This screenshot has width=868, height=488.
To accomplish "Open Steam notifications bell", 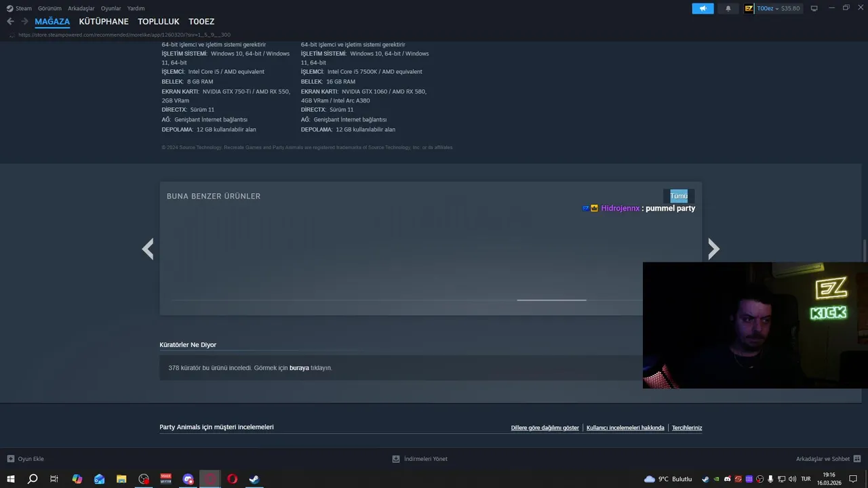I will click(728, 8).
